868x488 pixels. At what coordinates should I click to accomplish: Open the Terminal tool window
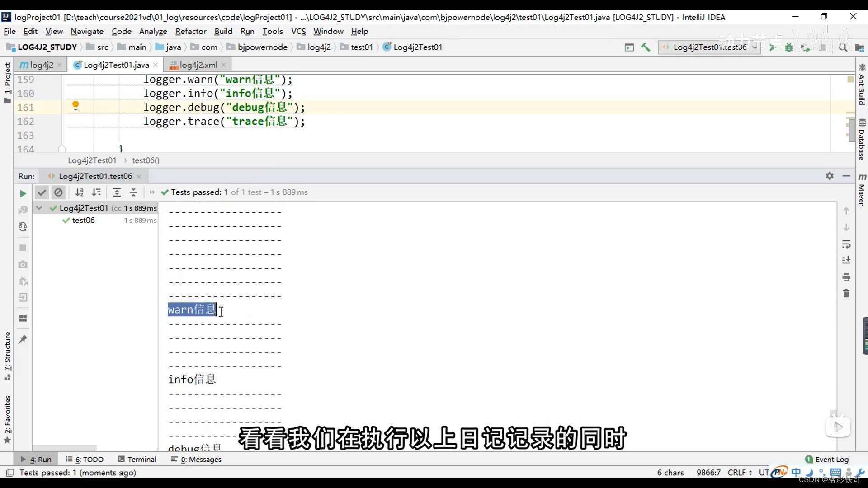click(x=137, y=459)
